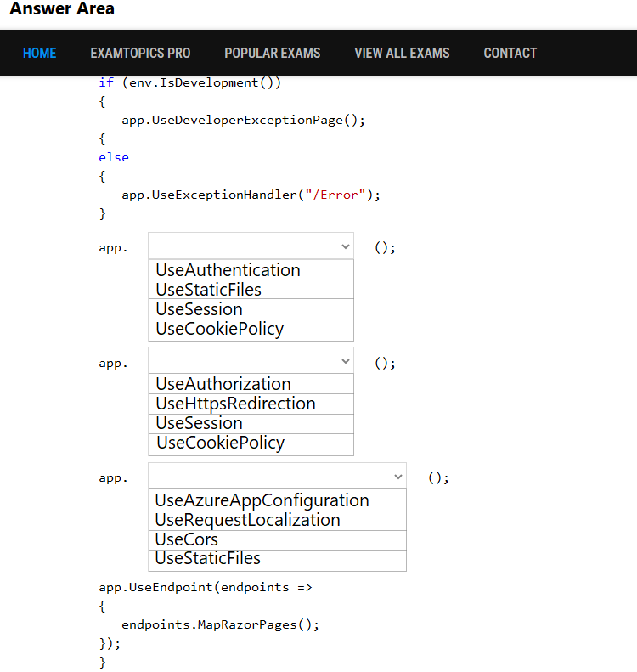The height and width of the screenshot is (672, 637).
Task: Select UseHttpsRedirection option
Action: coord(251,404)
